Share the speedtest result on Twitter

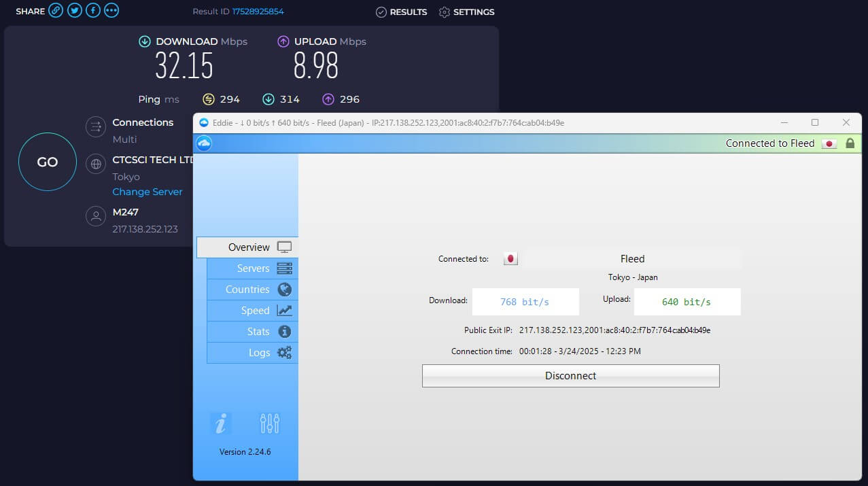point(75,10)
